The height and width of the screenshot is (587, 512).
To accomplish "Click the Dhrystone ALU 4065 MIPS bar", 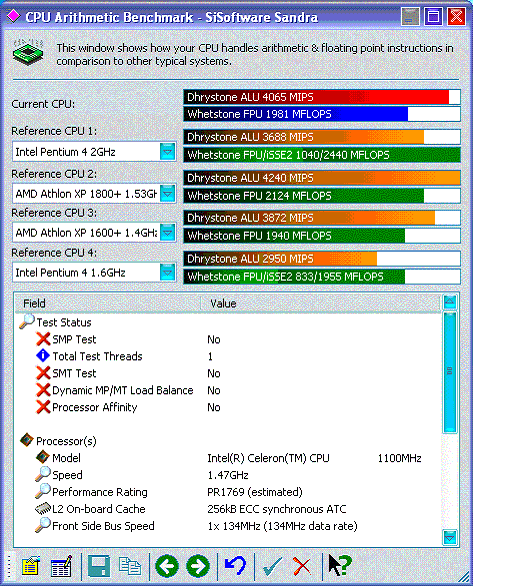I will pyautogui.click(x=322, y=97).
